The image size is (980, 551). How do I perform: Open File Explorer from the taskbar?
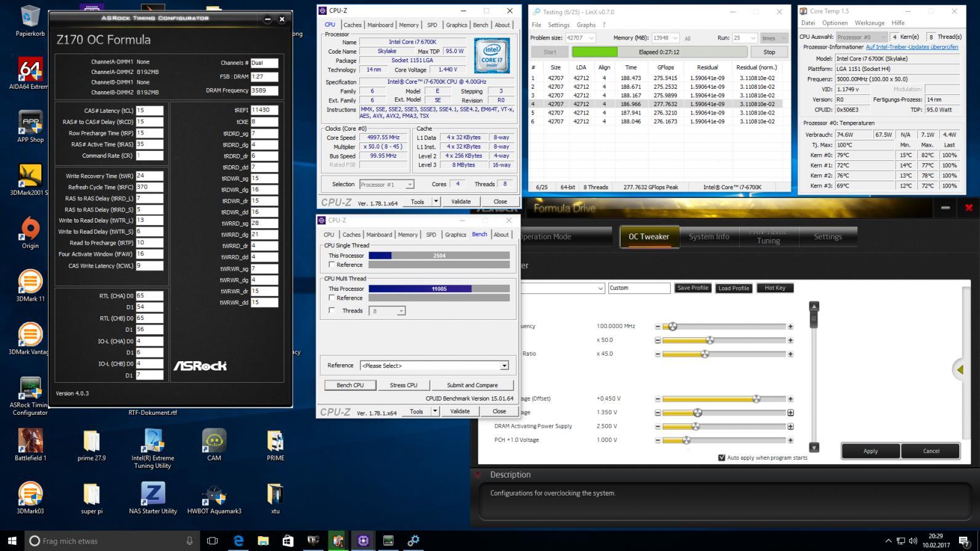pos(263,541)
